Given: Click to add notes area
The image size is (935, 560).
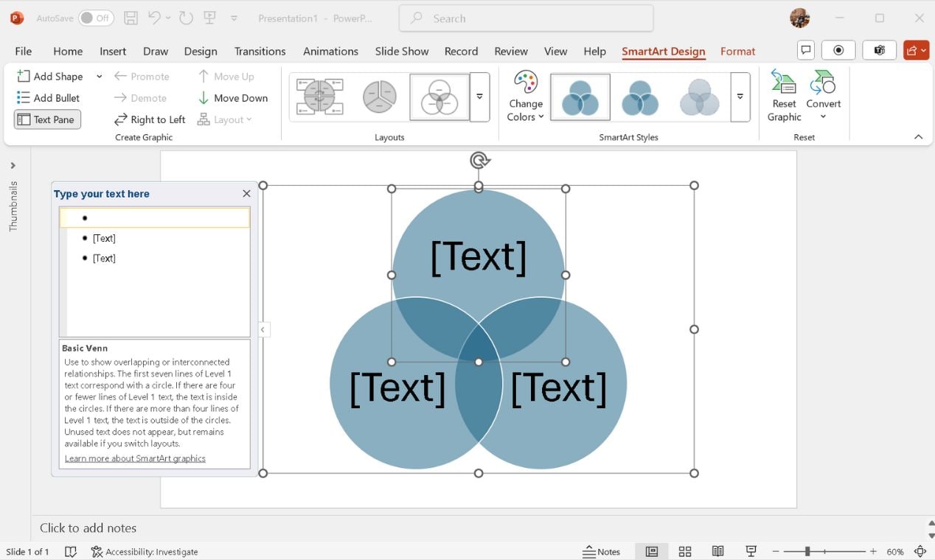Looking at the screenshot, I should click(x=88, y=528).
